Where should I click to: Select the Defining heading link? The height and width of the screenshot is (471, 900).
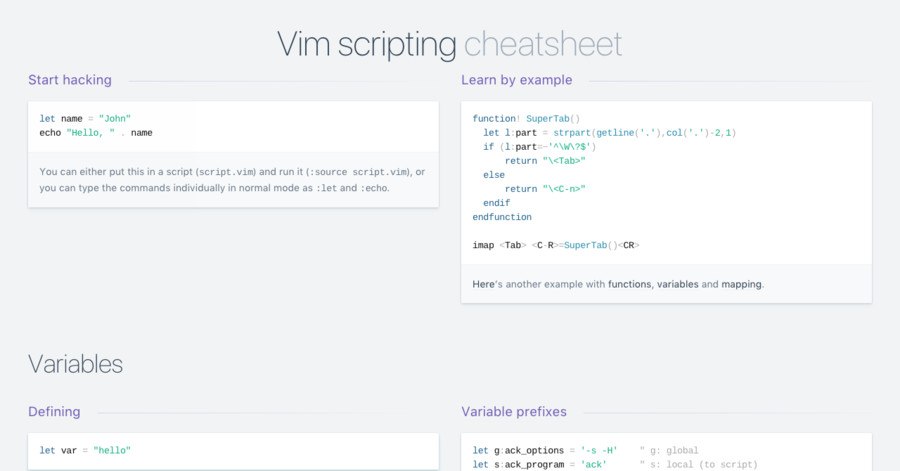pos(54,411)
